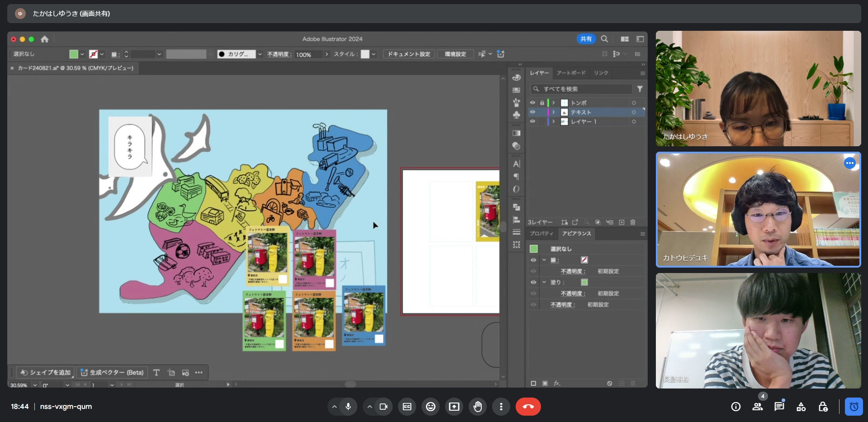
Task: Click the red leave call button
Action: [528, 407]
